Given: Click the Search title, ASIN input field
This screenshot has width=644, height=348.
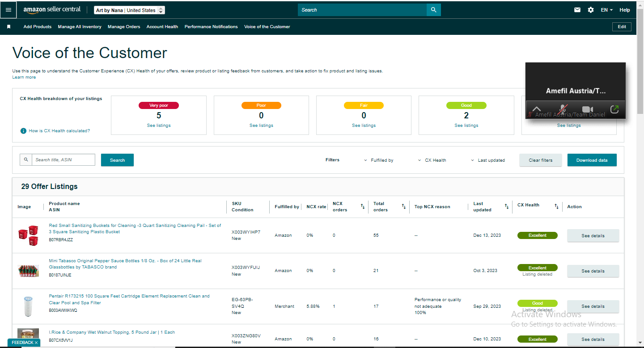Looking at the screenshot, I should (x=63, y=160).
